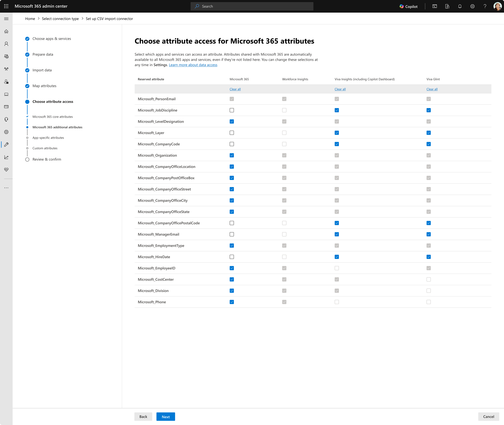Open Resources laptop icon in sidebar

6,94
